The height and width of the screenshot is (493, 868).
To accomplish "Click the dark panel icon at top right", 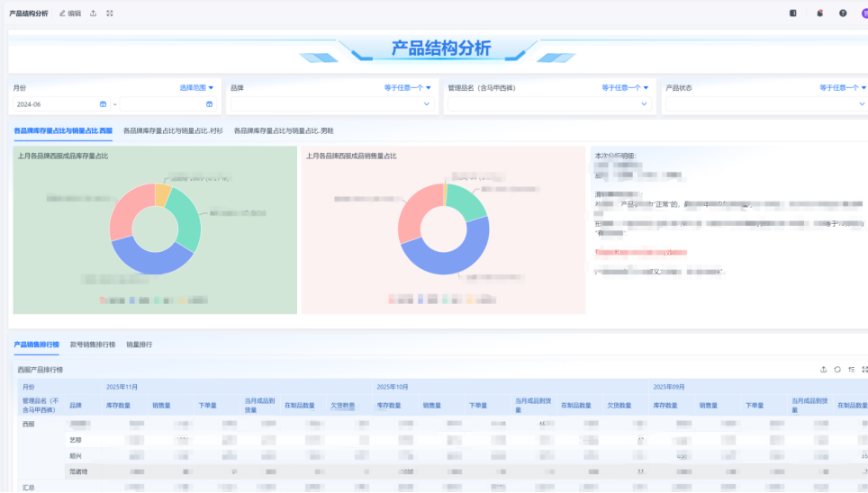I will (793, 13).
